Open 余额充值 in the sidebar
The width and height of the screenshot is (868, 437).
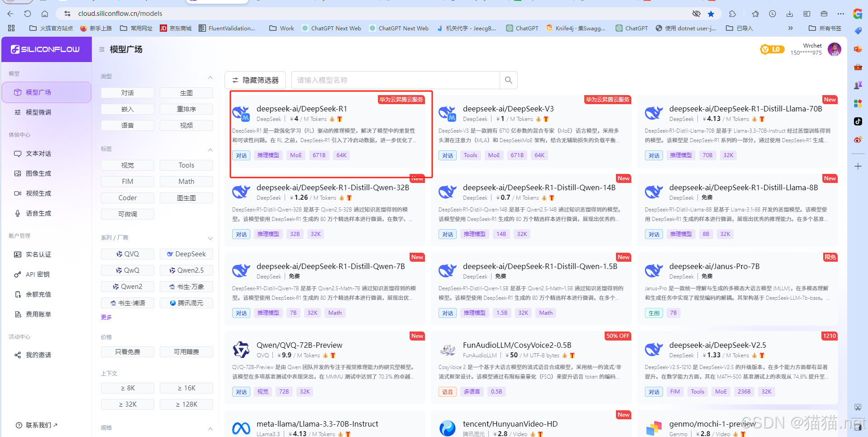click(x=46, y=294)
